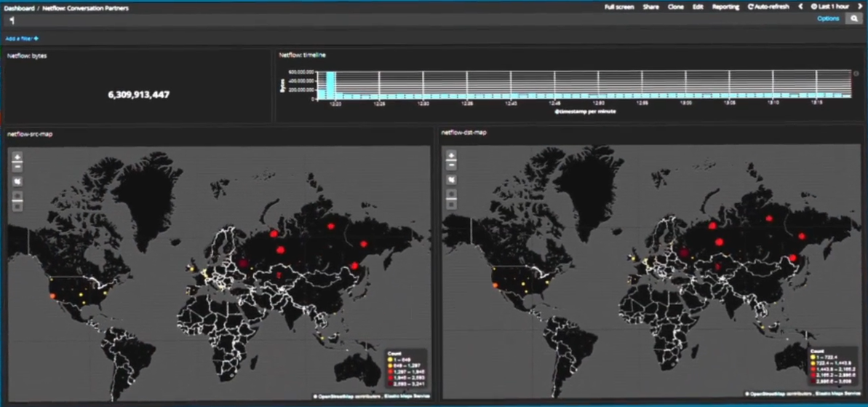Click the query search input field
The width and height of the screenshot is (868, 407).
point(410,20)
